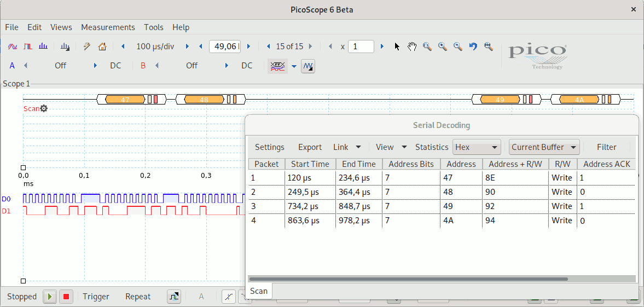The width and height of the screenshot is (644, 307).
Task: Click the Auto Setup wand icon
Action: click(86, 47)
